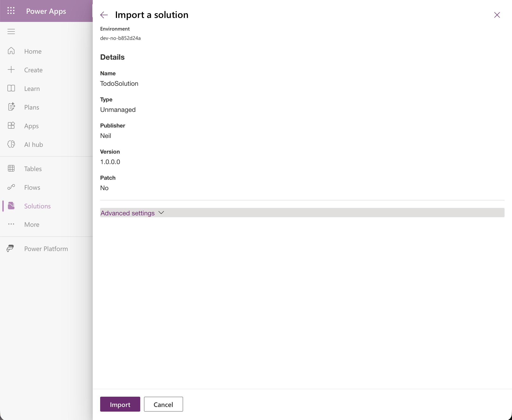Click the AI hub brain icon

pyautogui.click(x=11, y=144)
